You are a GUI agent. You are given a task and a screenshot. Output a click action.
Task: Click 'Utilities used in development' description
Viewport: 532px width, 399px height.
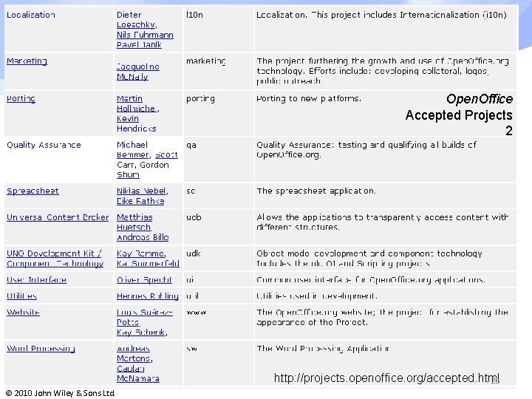[x=316, y=296]
